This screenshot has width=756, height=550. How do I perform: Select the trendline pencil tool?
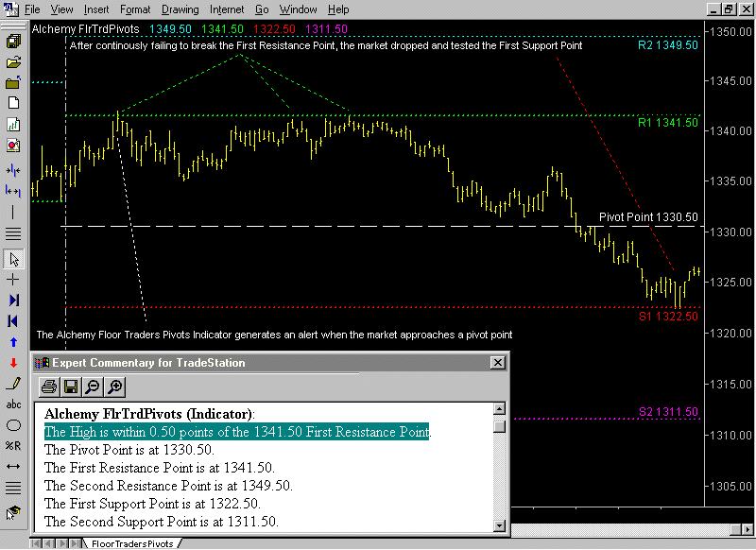[13, 384]
